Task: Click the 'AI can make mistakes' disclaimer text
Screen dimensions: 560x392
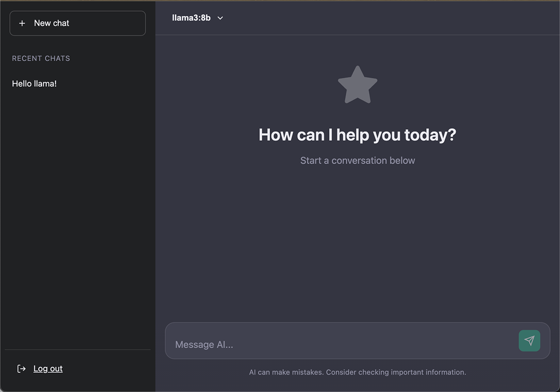Action: [x=357, y=372]
